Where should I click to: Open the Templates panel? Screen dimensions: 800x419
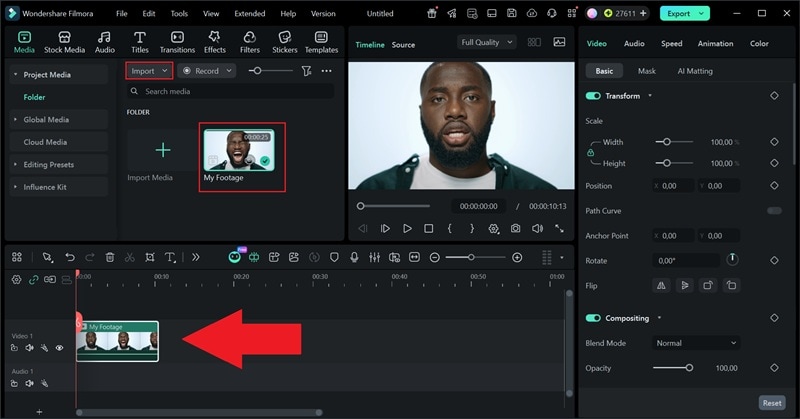point(321,42)
